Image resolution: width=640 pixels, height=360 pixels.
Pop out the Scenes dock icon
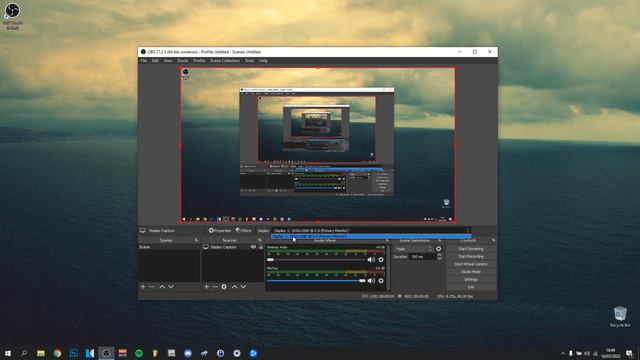pos(196,240)
